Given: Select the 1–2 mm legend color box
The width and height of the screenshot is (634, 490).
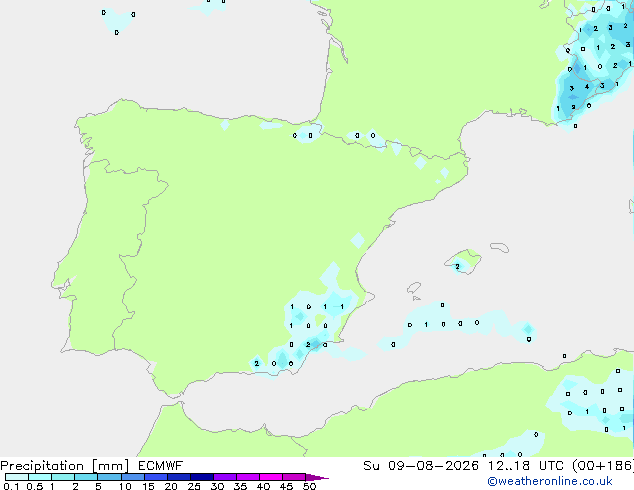Looking at the screenshot, I should 63,477.
